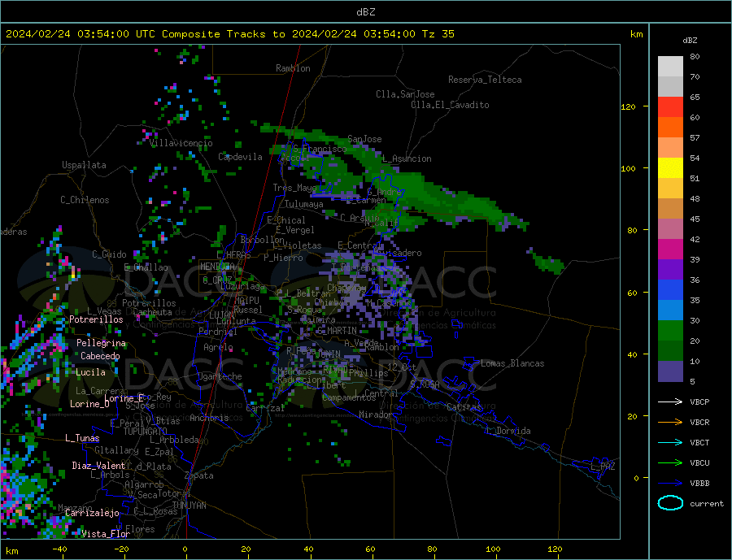Click the 'L_Asuncion' map label
This screenshot has width=732, height=560.
pos(407,158)
